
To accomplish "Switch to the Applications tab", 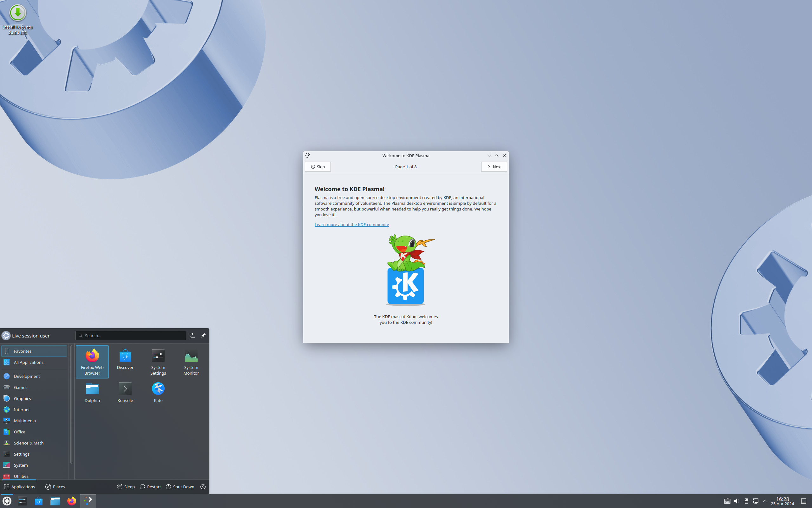I will pos(19,486).
